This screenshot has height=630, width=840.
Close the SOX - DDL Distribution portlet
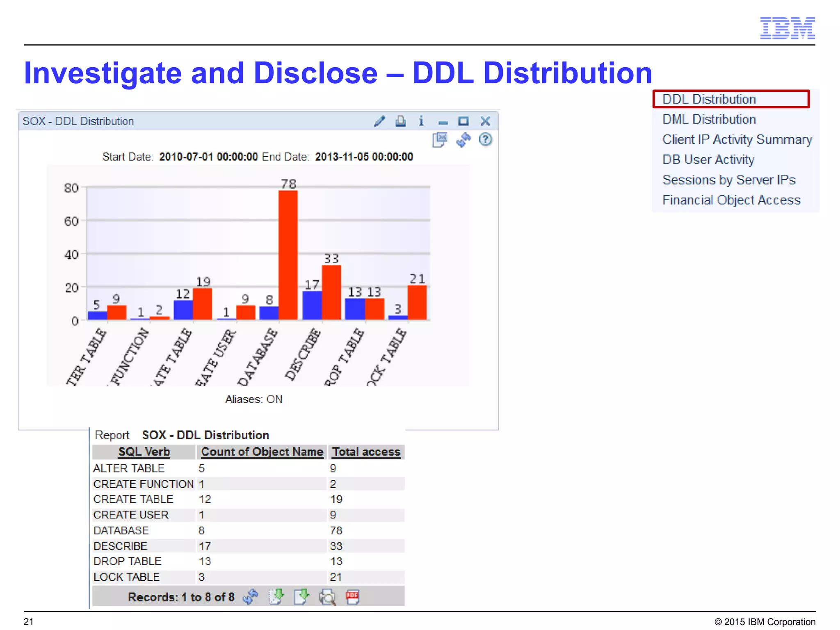coord(485,121)
